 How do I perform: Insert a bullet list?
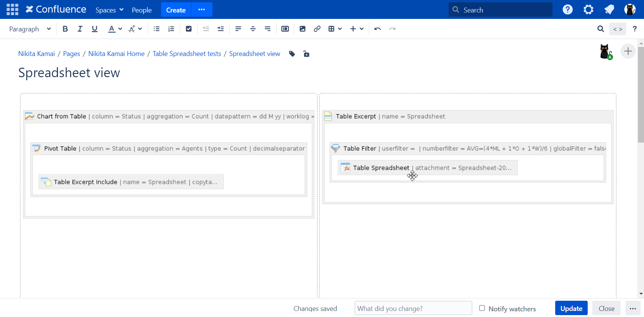156,29
